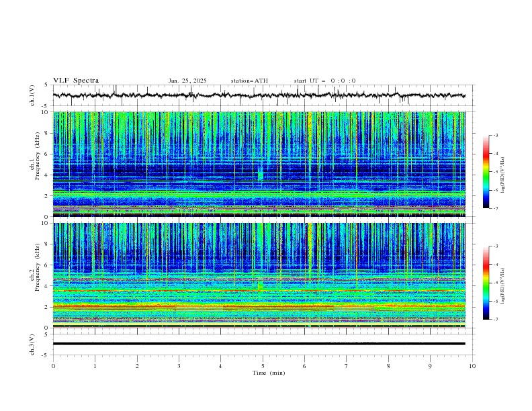The image size is (532, 411).
Task: Click the green burst near 4 kHz in the ch.1 spectrogram
Action: pyautogui.click(x=260, y=175)
